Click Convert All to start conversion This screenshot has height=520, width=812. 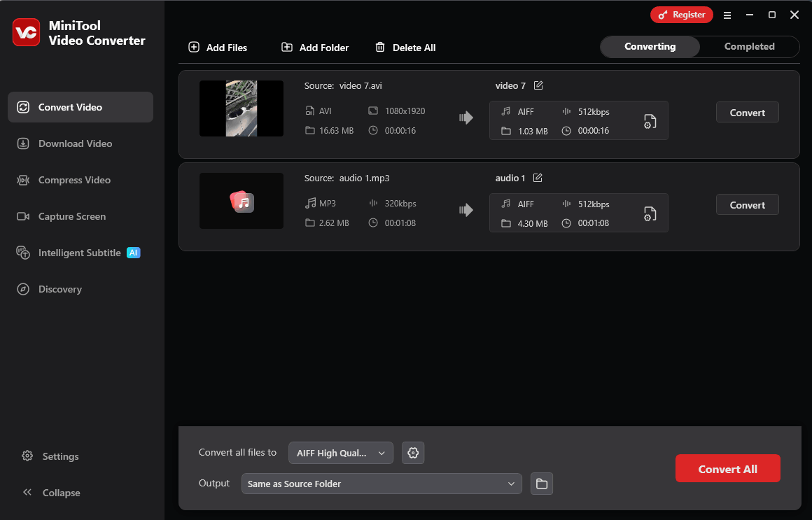point(728,468)
